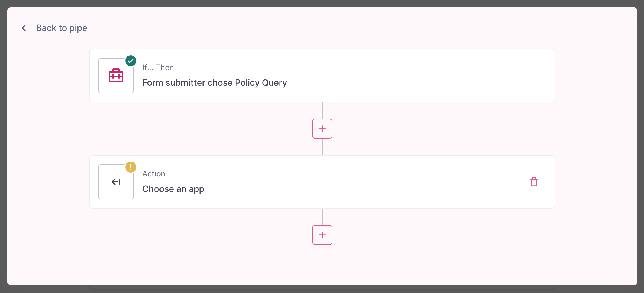The image size is (644, 293).
Task: Click the pink toolbox icon
Action: pyautogui.click(x=116, y=76)
